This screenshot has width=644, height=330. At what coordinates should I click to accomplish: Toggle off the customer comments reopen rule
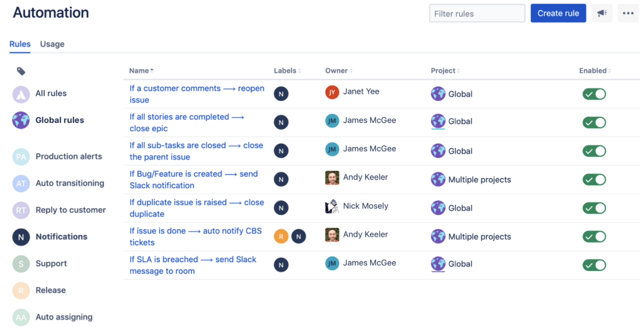(x=594, y=94)
